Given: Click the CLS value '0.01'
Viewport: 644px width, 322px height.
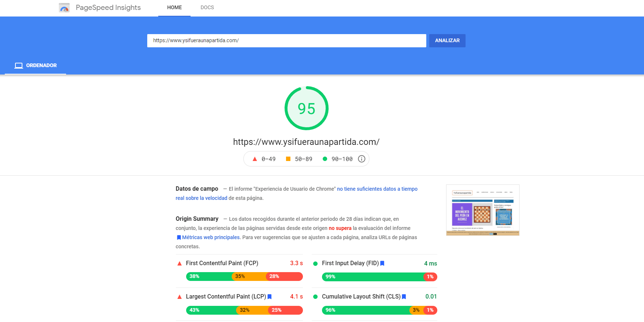Looking at the screenshot, I should coord(431,297).
